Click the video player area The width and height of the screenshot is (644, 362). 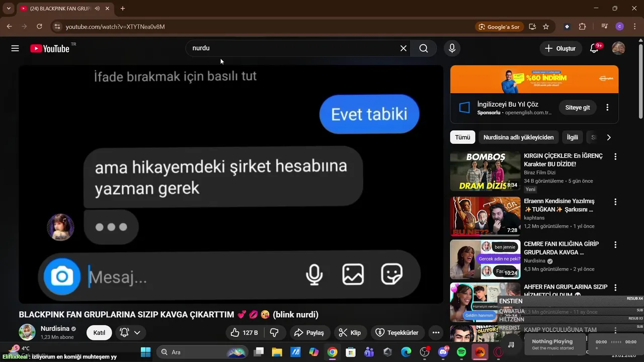point(231,184)
